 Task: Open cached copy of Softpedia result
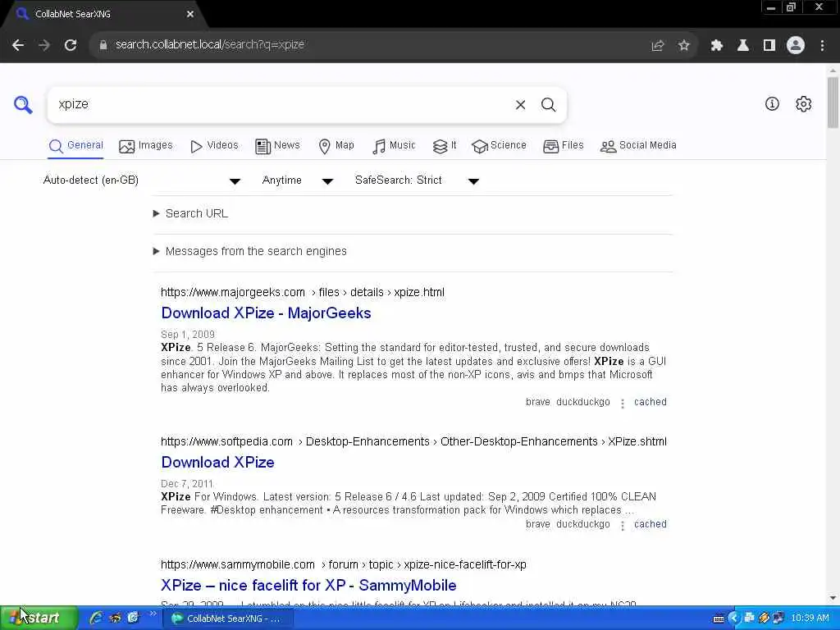tap(650, 524)
